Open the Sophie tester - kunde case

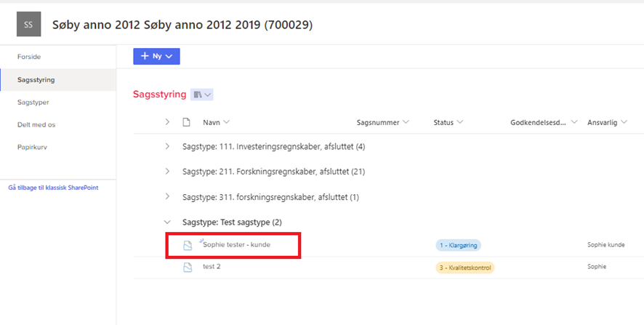(x=237, y=245)
